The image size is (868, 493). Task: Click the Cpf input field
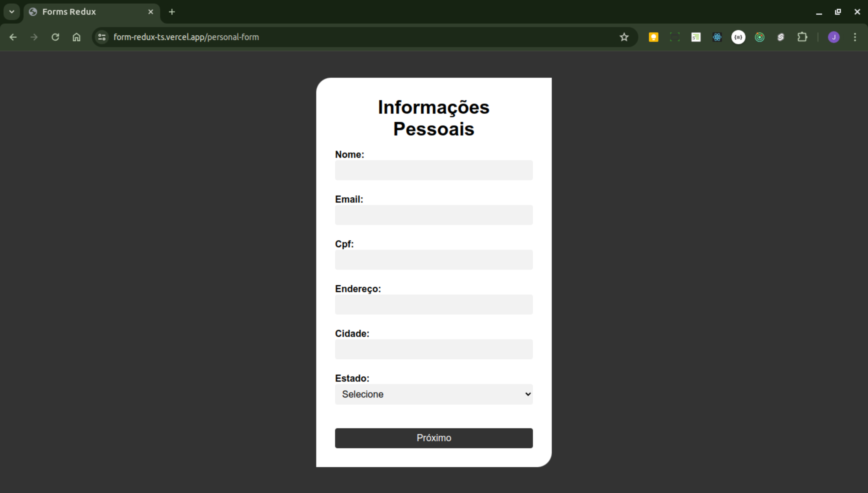pos(434,260)
